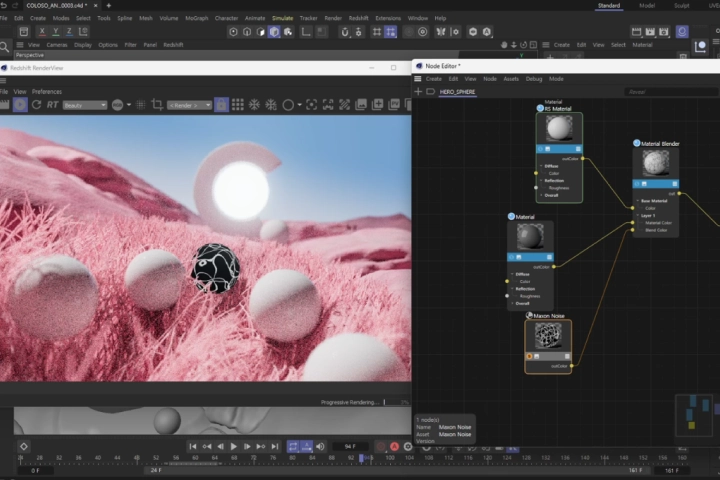Click the Maxon Noise node thumbnail
720x480 pixels.
point(548,336)
